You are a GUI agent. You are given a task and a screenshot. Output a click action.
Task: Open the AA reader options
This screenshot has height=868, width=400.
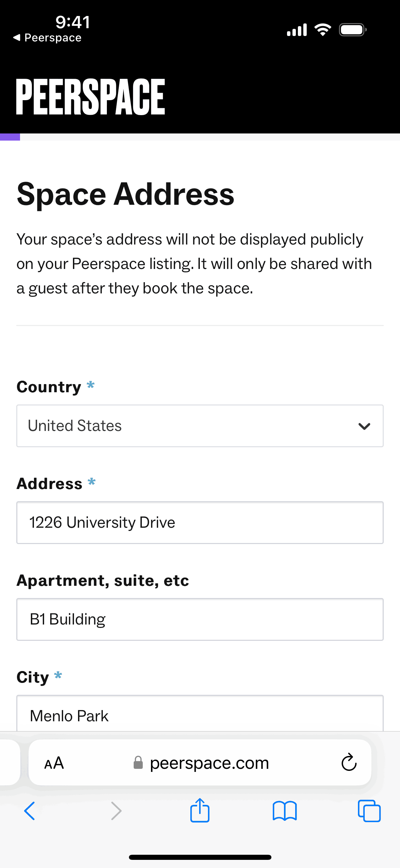(x=54, y=763)
